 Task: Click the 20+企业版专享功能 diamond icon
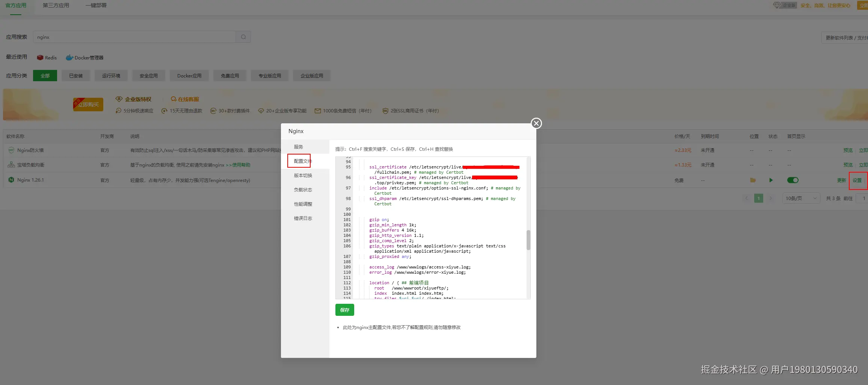click(261, 111)
